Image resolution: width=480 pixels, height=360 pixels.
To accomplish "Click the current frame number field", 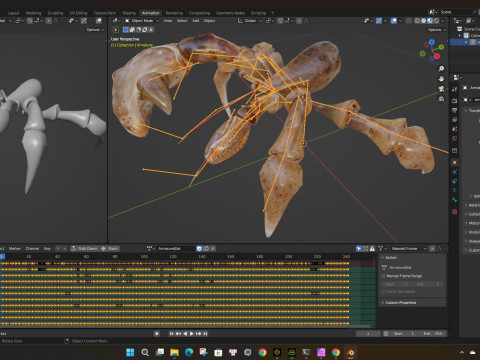I will tap(368, 334).
